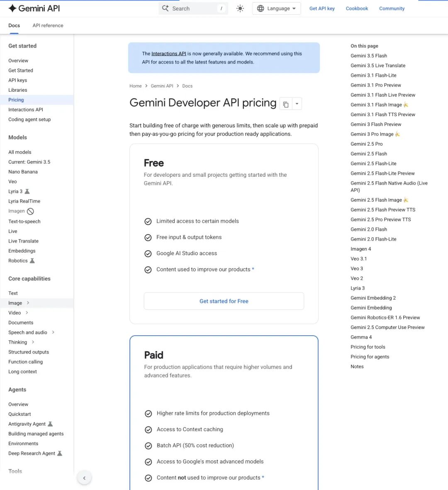Viewport: 448px width, 490px height.
Task: Open Interactions API sidebar item
Action: pos(26,110)
